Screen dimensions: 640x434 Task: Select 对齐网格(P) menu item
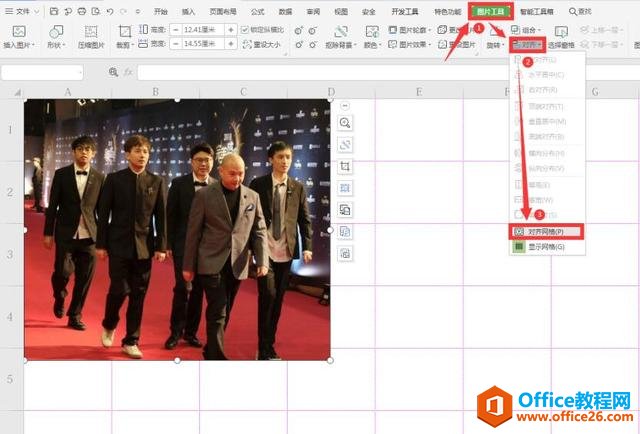[x=547, y=231]
